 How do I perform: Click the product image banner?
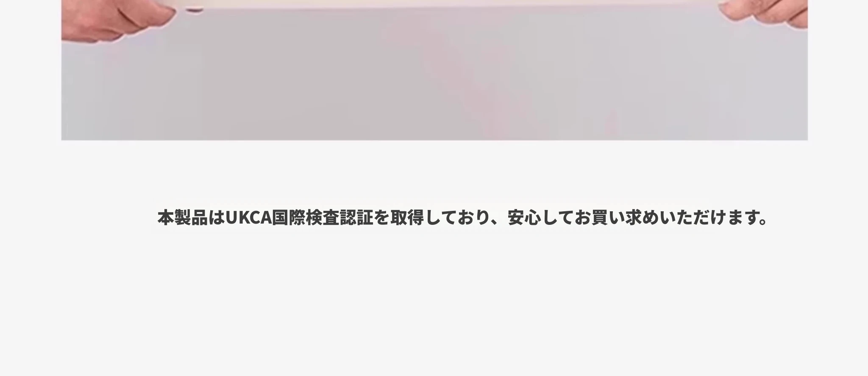(x=434, y=70)
